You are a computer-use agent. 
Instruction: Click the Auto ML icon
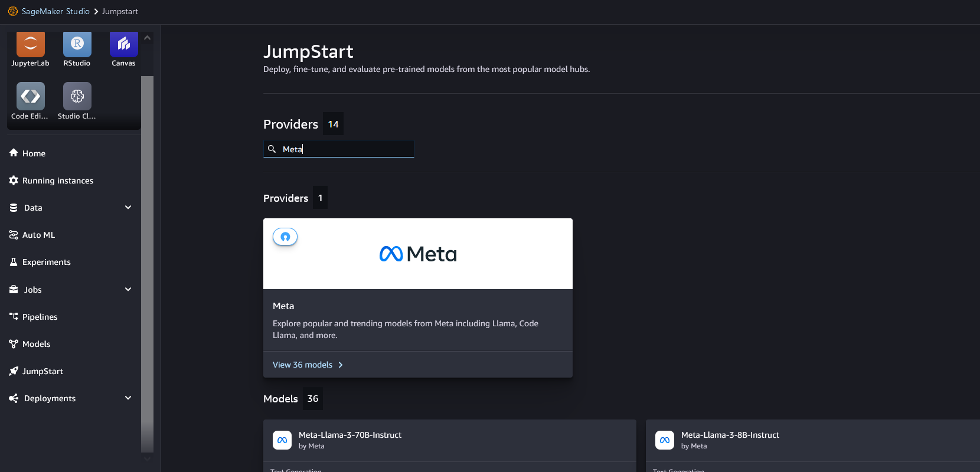14,235
